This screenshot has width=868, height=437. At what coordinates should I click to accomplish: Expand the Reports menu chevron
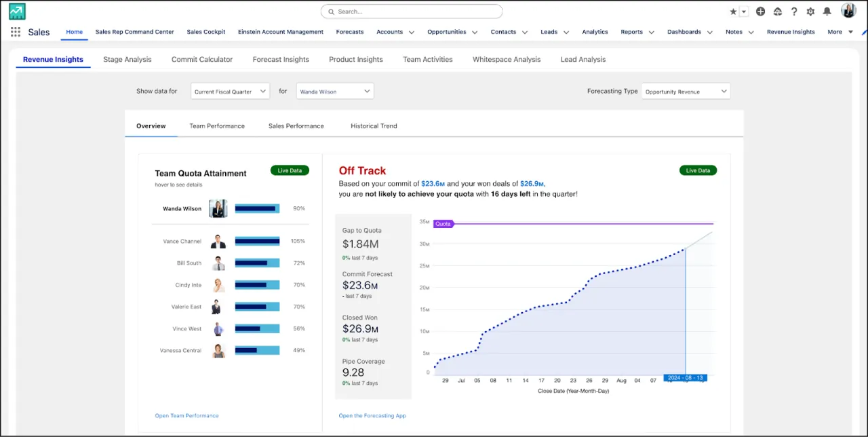(651, 32)
